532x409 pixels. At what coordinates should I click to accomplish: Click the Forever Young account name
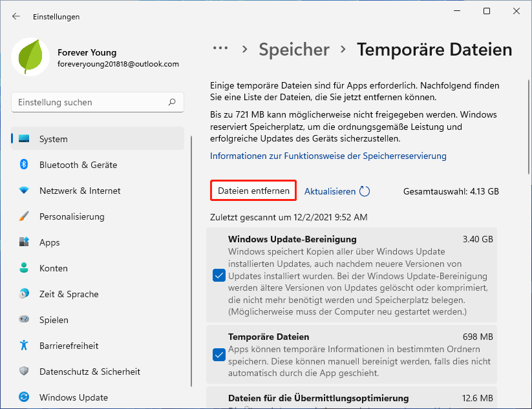click(87, 52)
